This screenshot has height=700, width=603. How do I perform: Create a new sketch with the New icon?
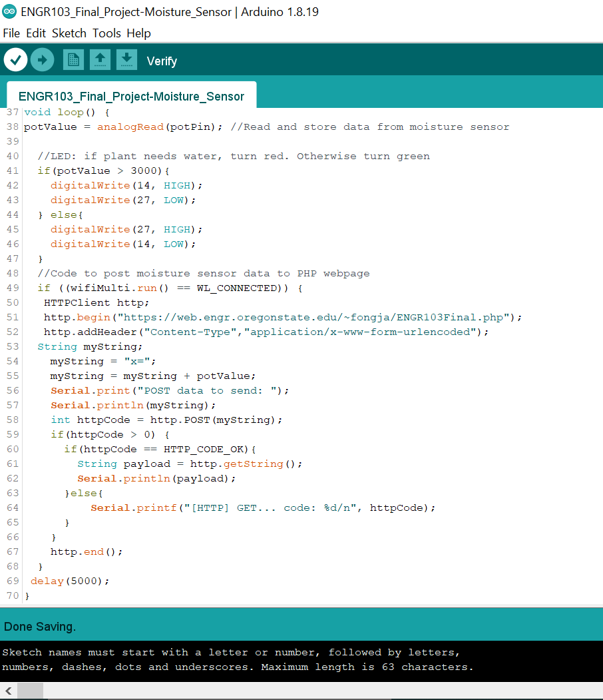click(x=73, y=60)
